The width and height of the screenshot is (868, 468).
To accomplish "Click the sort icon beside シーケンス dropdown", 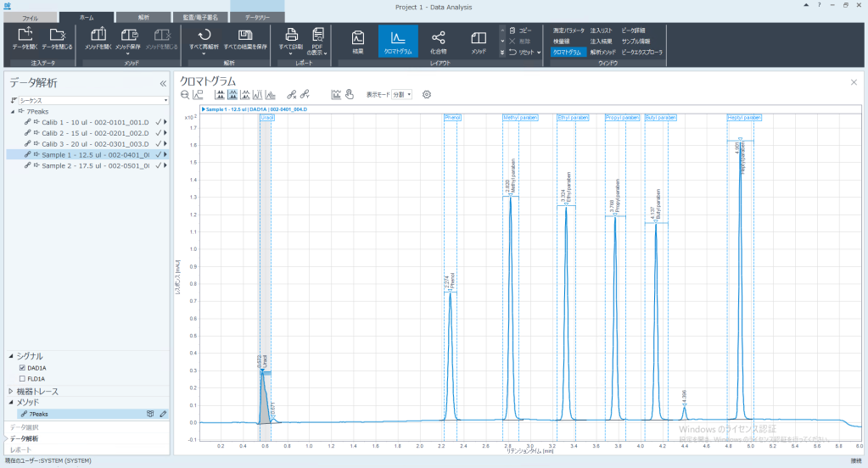I will 14,100.
